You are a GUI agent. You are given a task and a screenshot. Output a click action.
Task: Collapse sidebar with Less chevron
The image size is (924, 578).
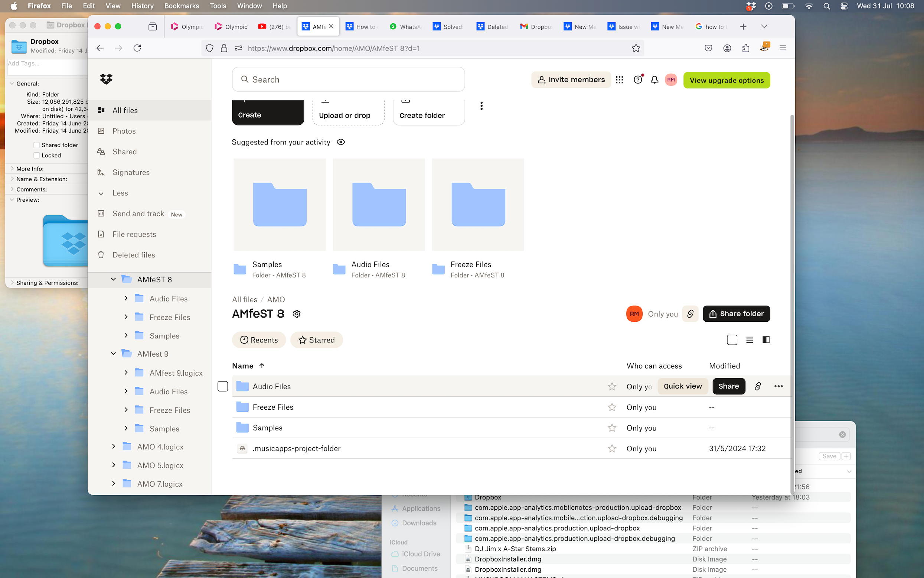tap(101, 194)
